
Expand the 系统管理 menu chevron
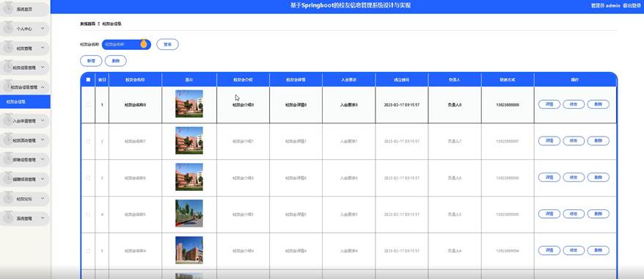click(42, 218)
